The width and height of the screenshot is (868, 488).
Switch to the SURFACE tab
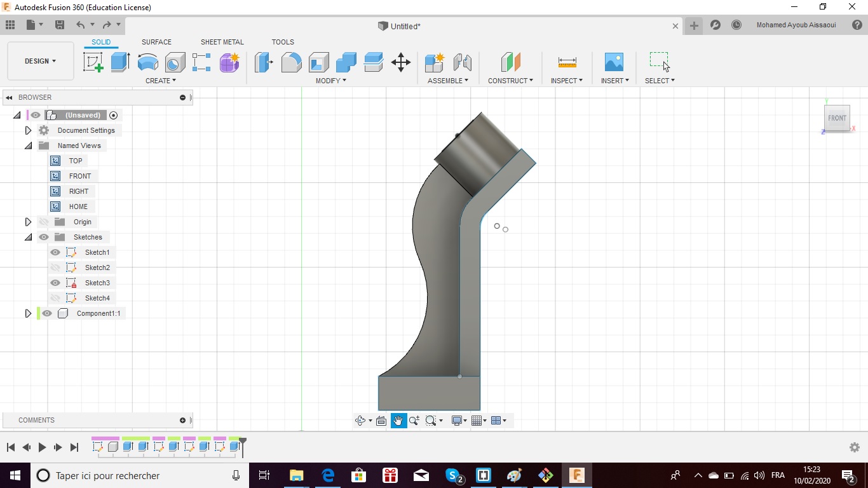pos(156,42)
